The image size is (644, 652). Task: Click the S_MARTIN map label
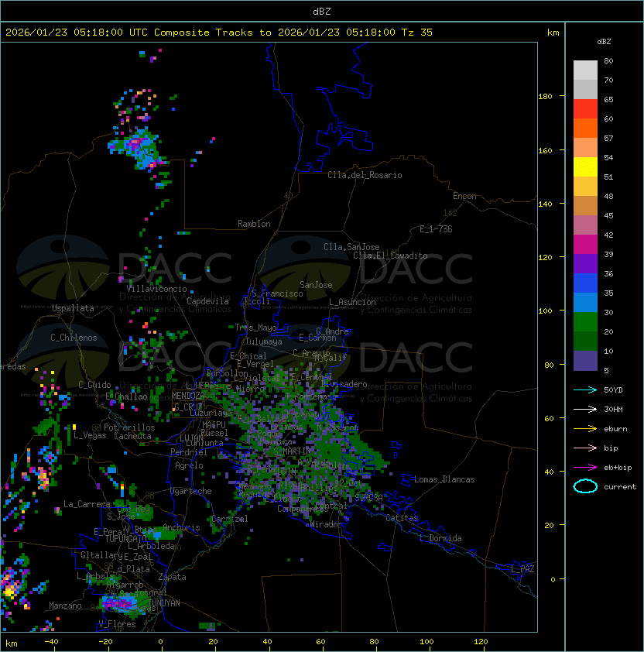293,451
